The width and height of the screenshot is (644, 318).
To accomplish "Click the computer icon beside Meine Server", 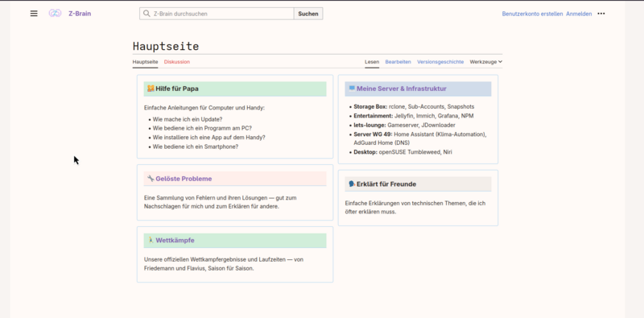I will coord(352,89).
